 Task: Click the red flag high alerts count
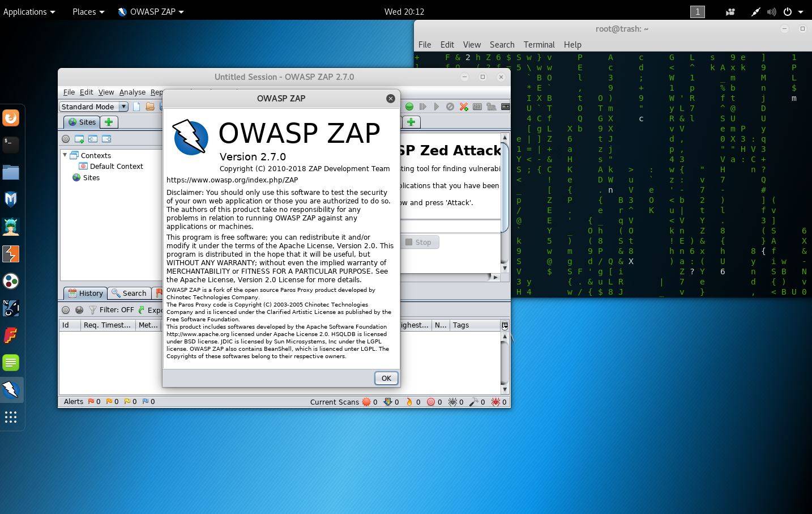(x=94, y=402)
